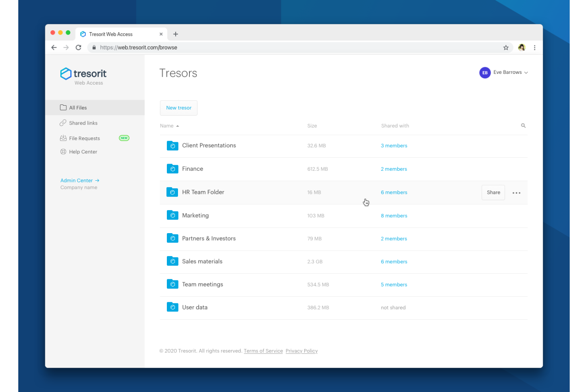Screen dimensions: 588x392
Task: Open the Privacy Policy link
Action: pyautogui.click(x=302, y=351)
